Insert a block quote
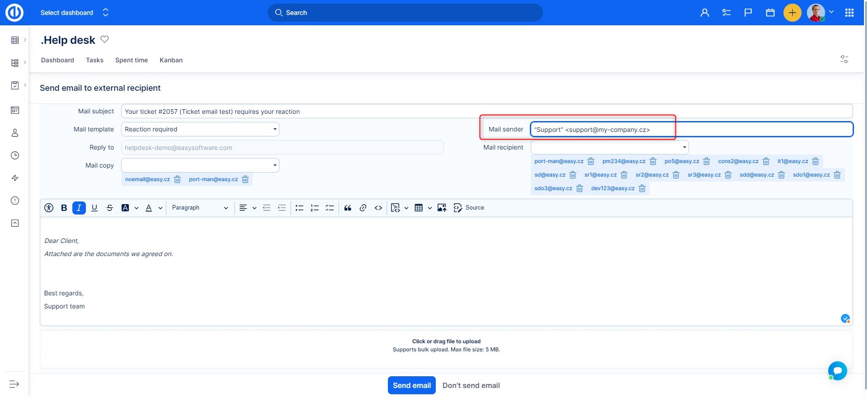Image resolution: width=868 pixels, height=397 pixels. 348,208
